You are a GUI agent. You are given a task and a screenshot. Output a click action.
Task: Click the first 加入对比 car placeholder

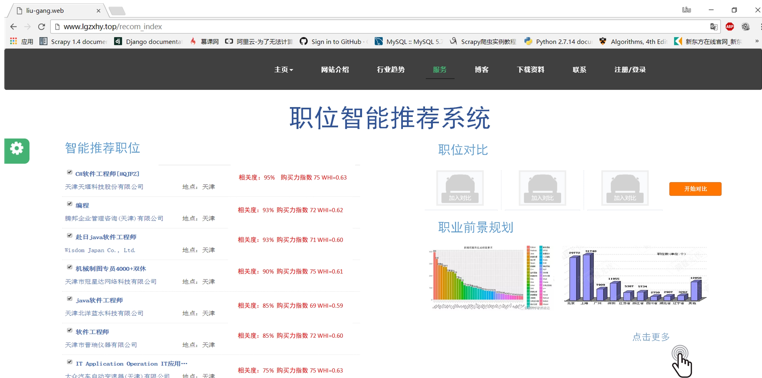pos(460,187)
